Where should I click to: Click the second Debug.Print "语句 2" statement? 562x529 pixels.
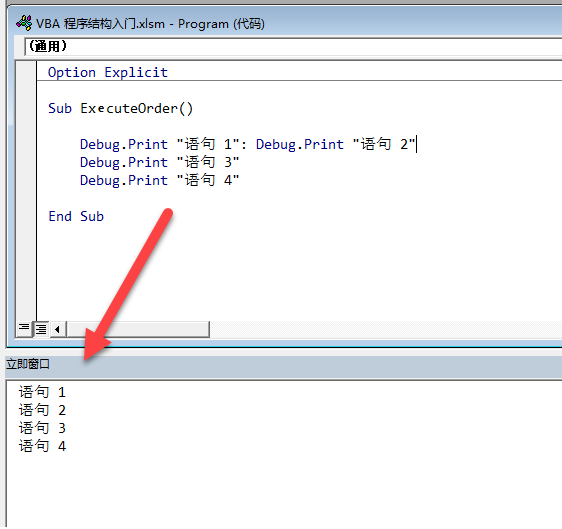(335, 144)
